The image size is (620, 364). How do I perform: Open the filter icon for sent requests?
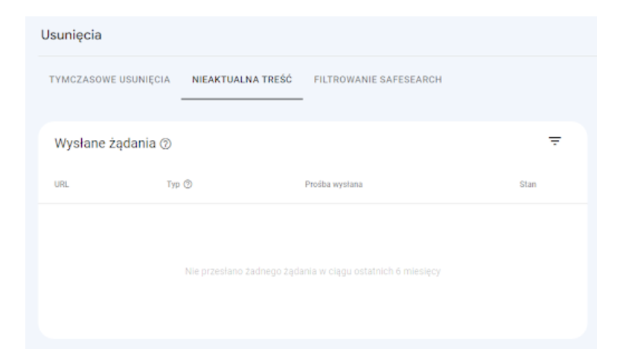(x=555, y=141)
